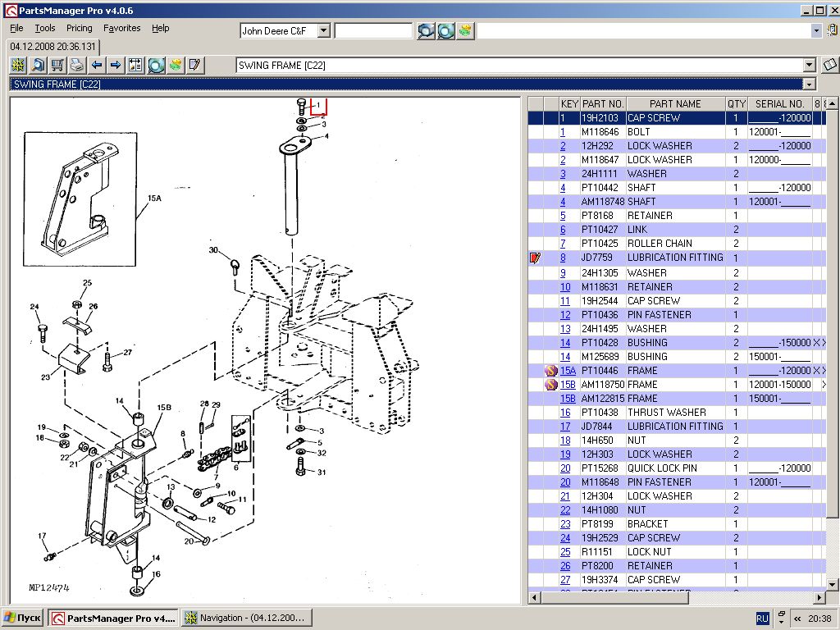Screen dimensions: 840x630
Task: Click the magnifier-over-page search icon
Action: (38, 65)
